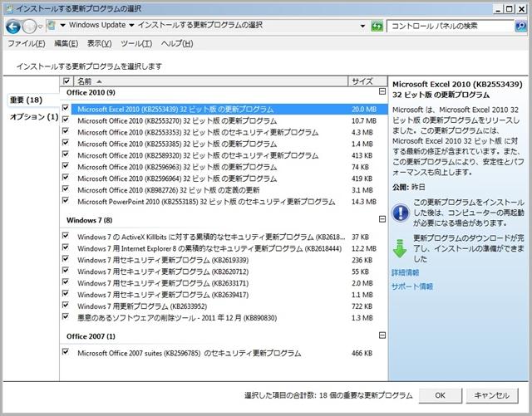Click the green download arrow icon
This screenshot has width=532, height=416.
tap(400, 248)
